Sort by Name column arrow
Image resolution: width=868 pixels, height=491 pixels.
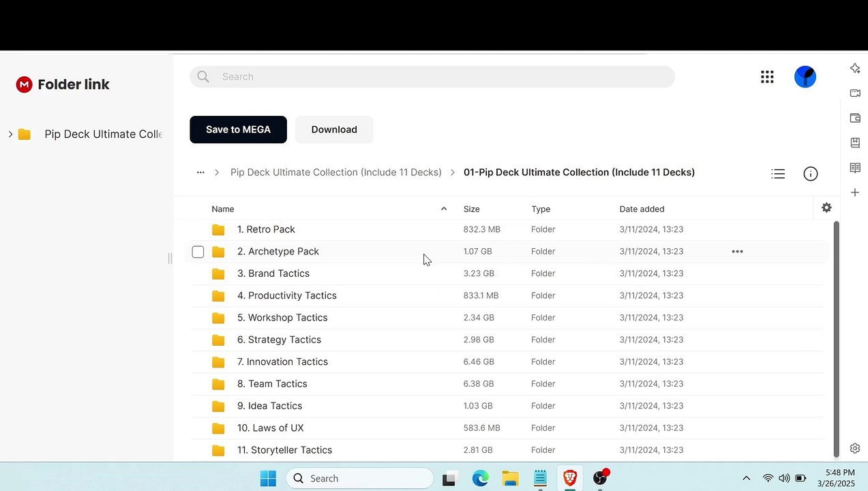[444, 209]
